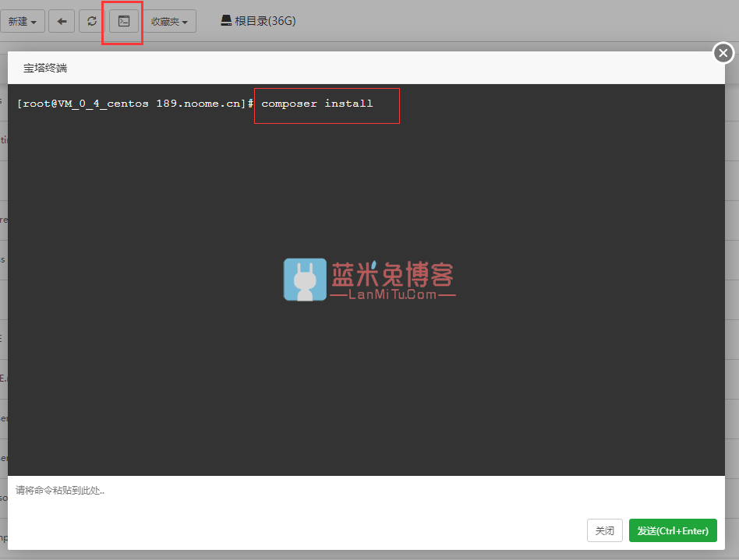Open the terminal icon in the toolbar
This screenshot has height=560, width=739.
click(x=123, y=21)
